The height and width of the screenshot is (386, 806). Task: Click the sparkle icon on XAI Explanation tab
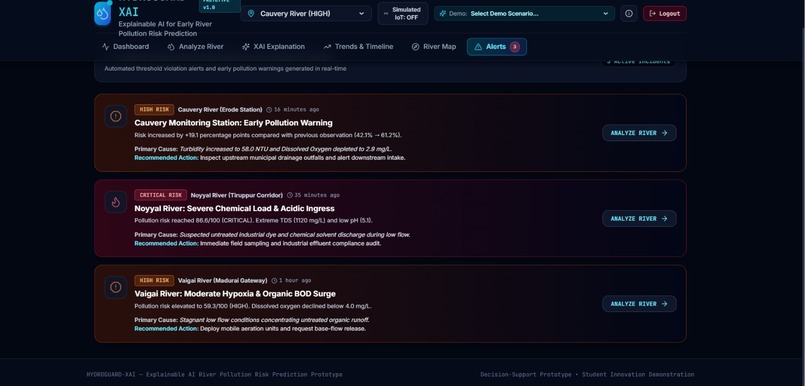point(246,47)
